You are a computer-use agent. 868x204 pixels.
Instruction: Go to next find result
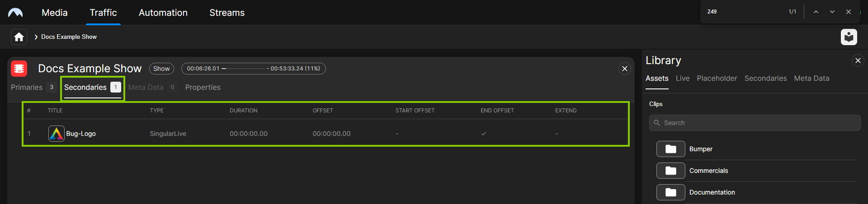pyautogui.click(x=832, y=12)
